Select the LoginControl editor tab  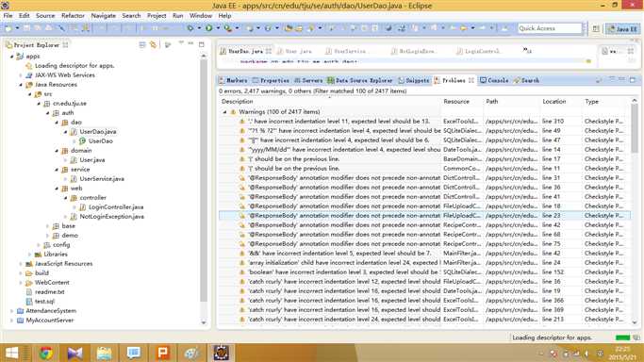[x=478, y=51]
